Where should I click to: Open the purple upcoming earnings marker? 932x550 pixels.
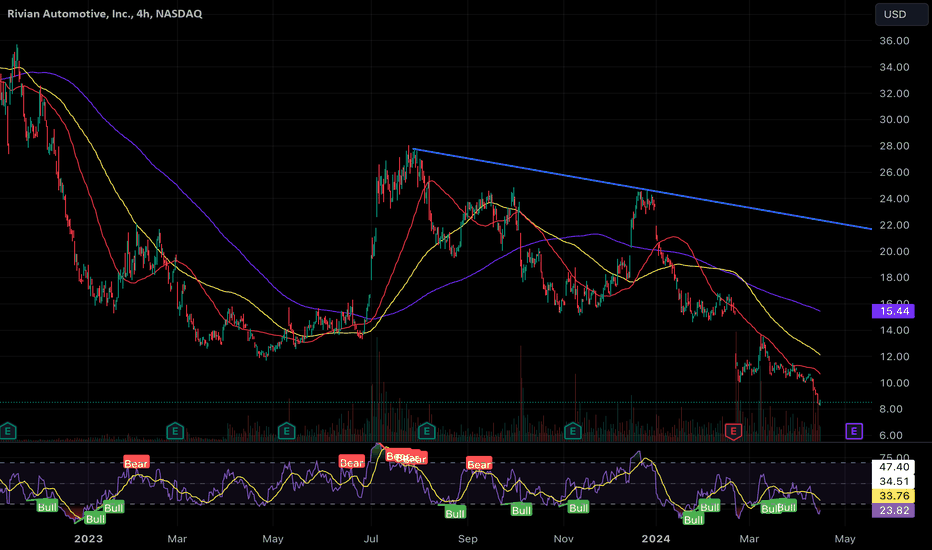coord(854,431)
